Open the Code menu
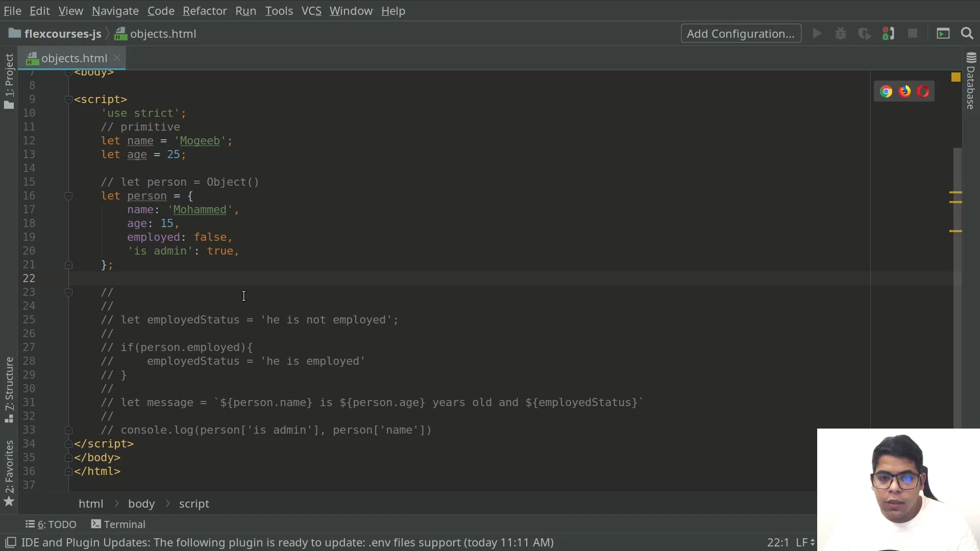This screenshot has height=551, width=980. 161,11
